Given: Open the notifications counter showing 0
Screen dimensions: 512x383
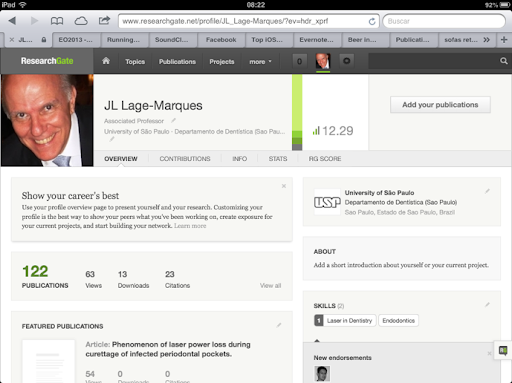Looking at the screenshot, I should (x=299, y=61).
